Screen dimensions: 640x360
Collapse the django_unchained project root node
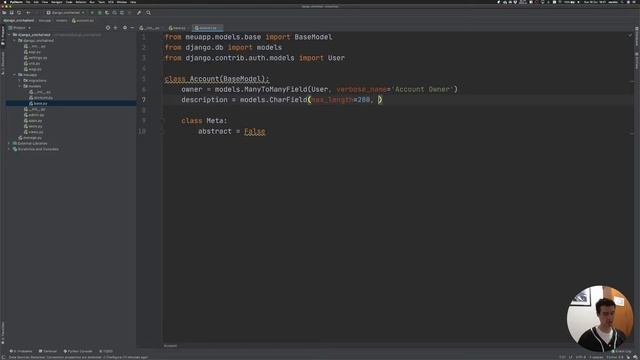point(9,35)
